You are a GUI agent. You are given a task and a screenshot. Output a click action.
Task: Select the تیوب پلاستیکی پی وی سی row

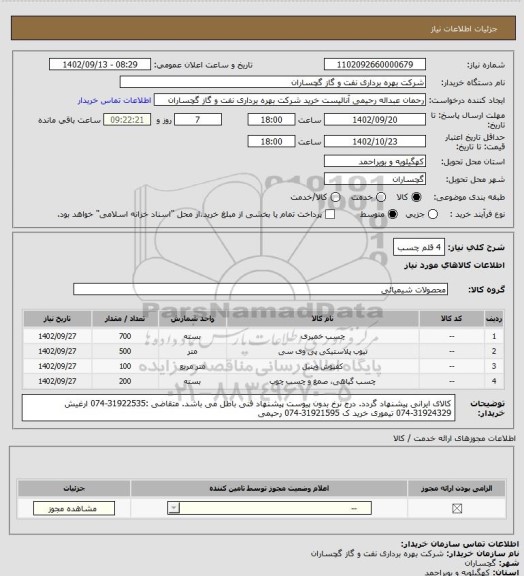click(263, 351)
